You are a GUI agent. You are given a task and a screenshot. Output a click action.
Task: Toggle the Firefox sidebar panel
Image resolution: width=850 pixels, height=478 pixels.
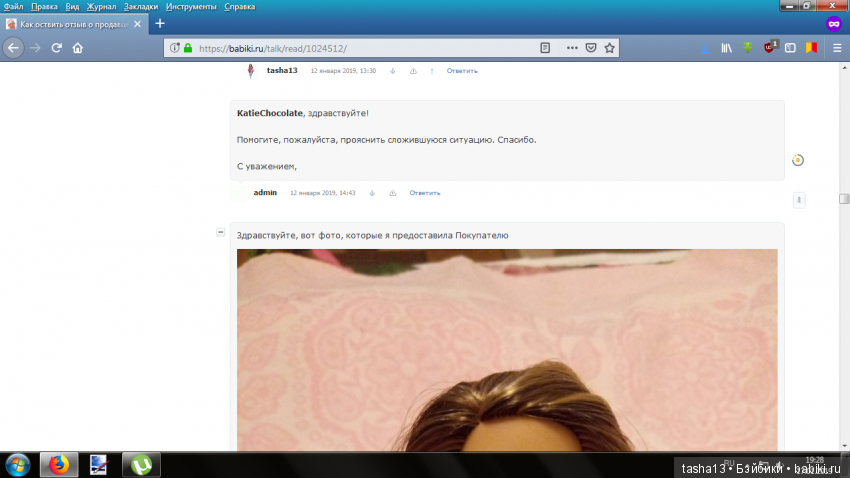[x=790, y=47]
